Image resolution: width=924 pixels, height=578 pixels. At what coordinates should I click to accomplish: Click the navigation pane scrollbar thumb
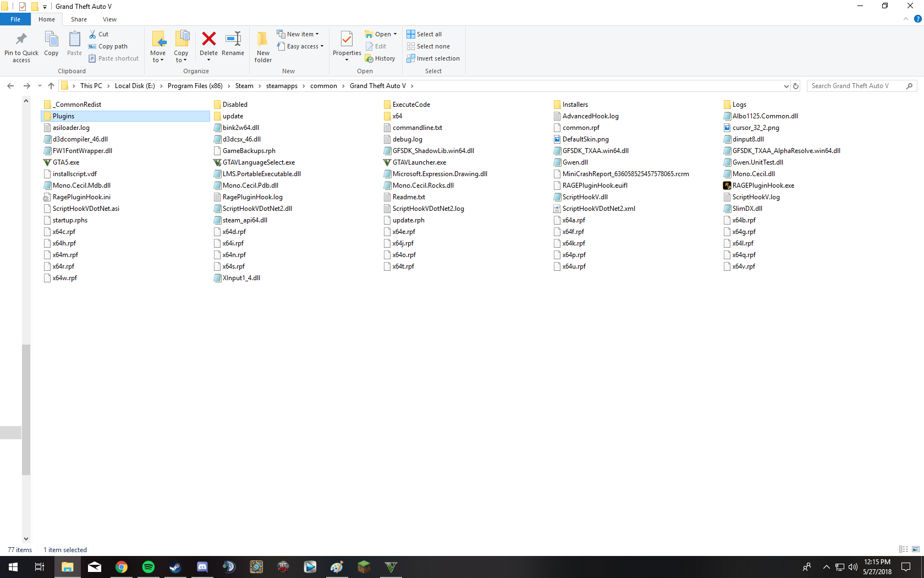coord(26,410)
